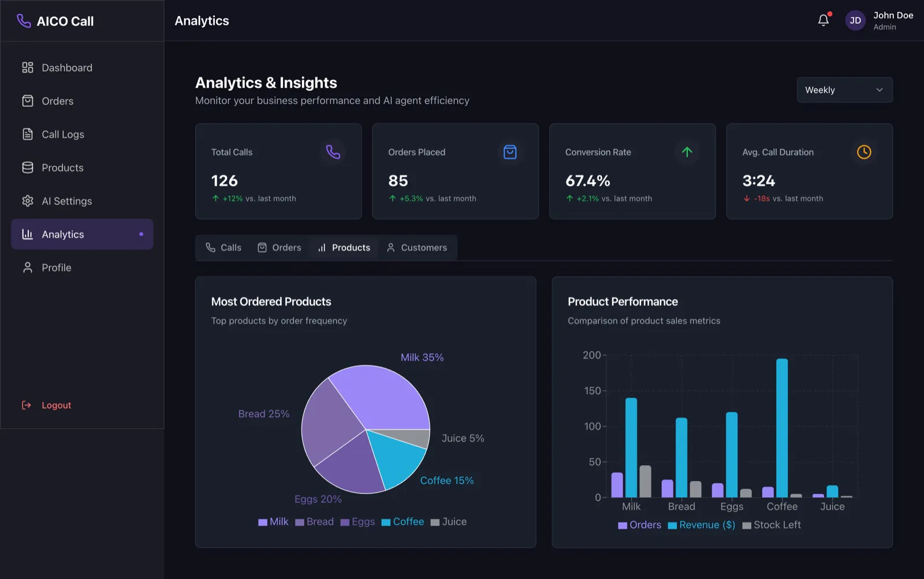Image resolution: width=924 pixels, height=579 pixels.
Task: Expand the Weekly period dropdown
Action: click(x=845, y=90)
